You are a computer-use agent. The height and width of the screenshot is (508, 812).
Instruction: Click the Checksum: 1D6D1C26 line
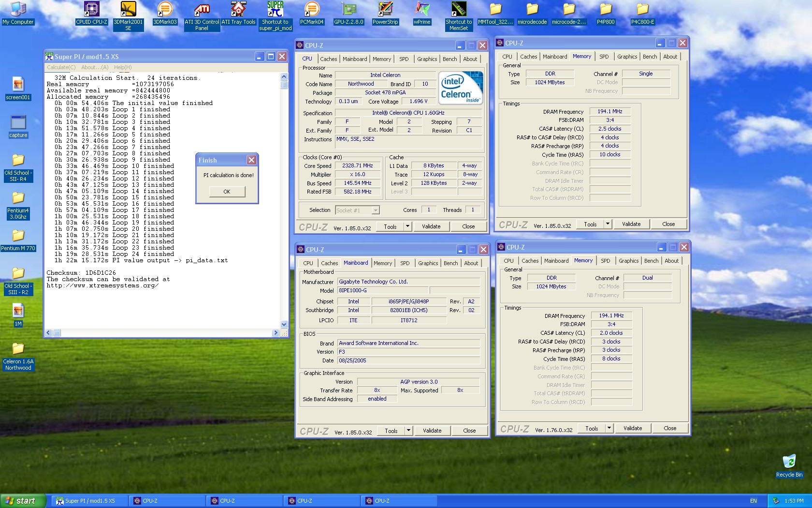pyautogui.click(x=81, y=273)
